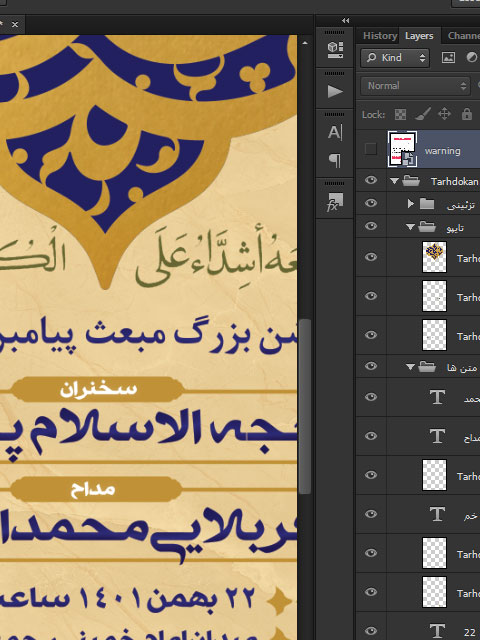The height and width of the screenshot is (640, 480).
Task: Open the Actions panel play icon
Action: point(335,91)
